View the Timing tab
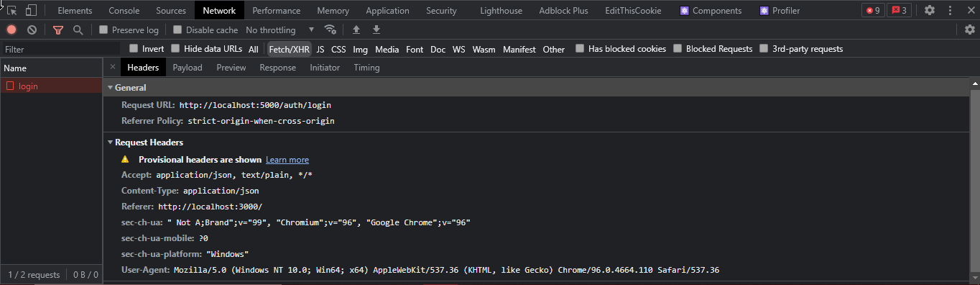This screenshot has height=285, width=980. [x=366, y=68]
